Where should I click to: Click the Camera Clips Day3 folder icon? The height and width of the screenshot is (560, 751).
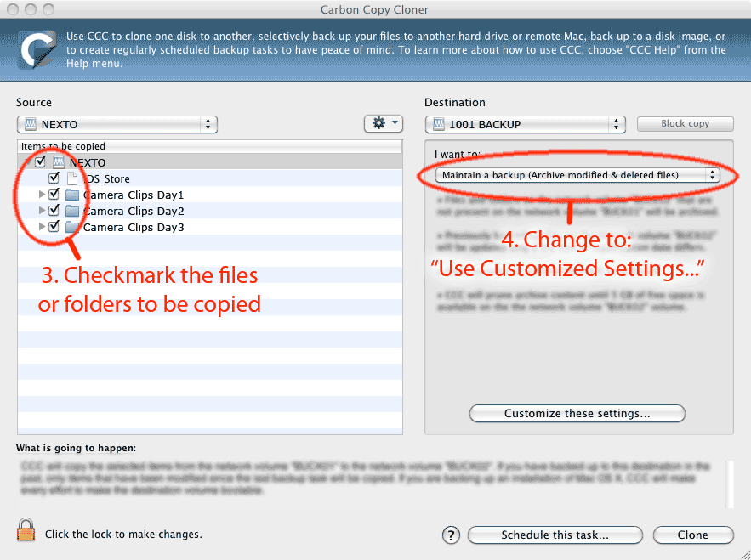[72, 228]
